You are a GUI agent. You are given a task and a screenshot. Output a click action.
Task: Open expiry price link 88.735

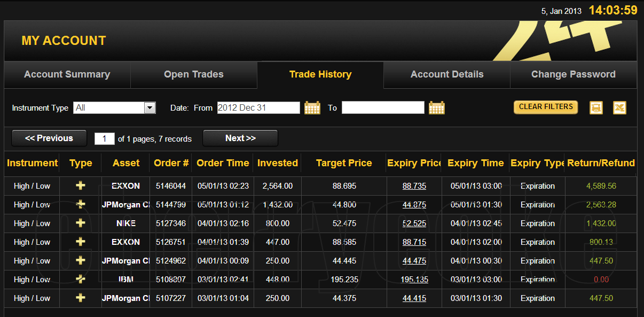point(414,186)
